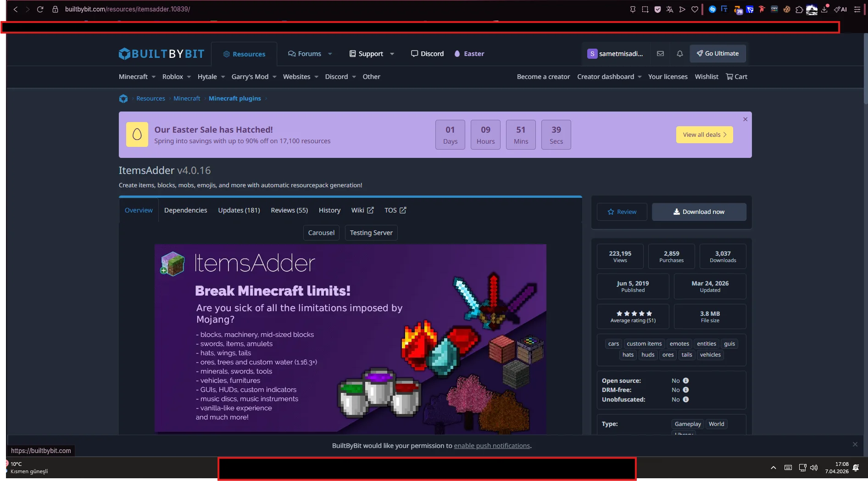Open the browser AI assistant button
Viewport: 868px width, 481px height.
click(840, 9)
